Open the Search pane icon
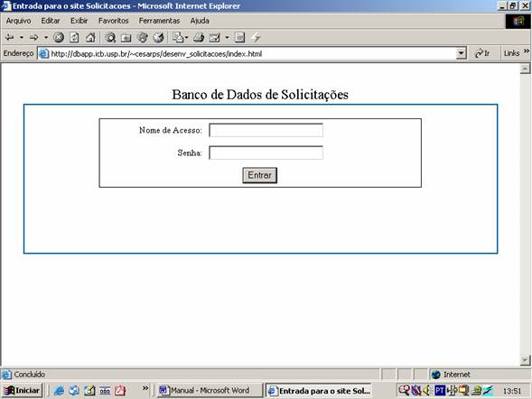Viewport: 532px width, 399px height. [x=110, y=37]
